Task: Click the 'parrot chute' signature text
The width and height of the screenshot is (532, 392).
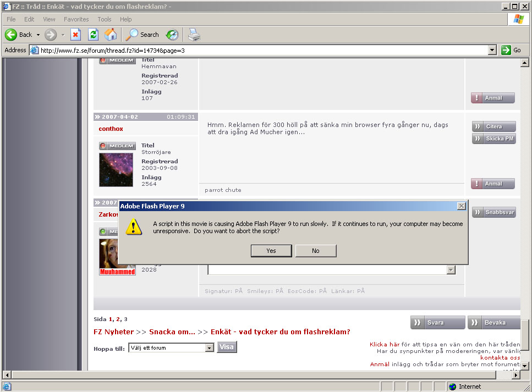Action: tap(223, 190)
